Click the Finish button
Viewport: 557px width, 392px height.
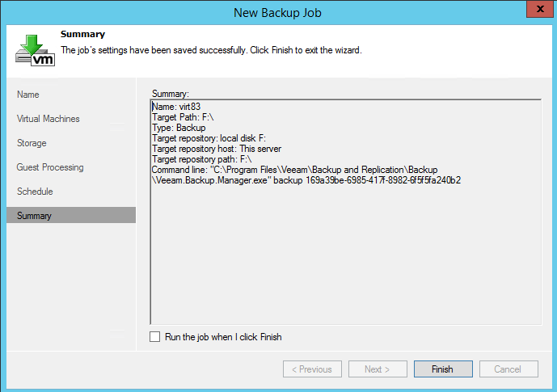(443, 369)
